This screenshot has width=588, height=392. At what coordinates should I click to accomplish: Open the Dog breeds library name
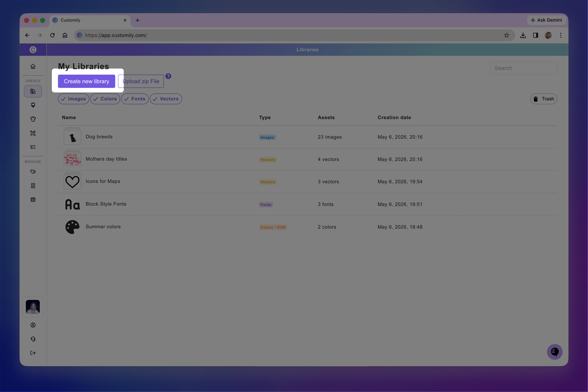click(99, 137)
